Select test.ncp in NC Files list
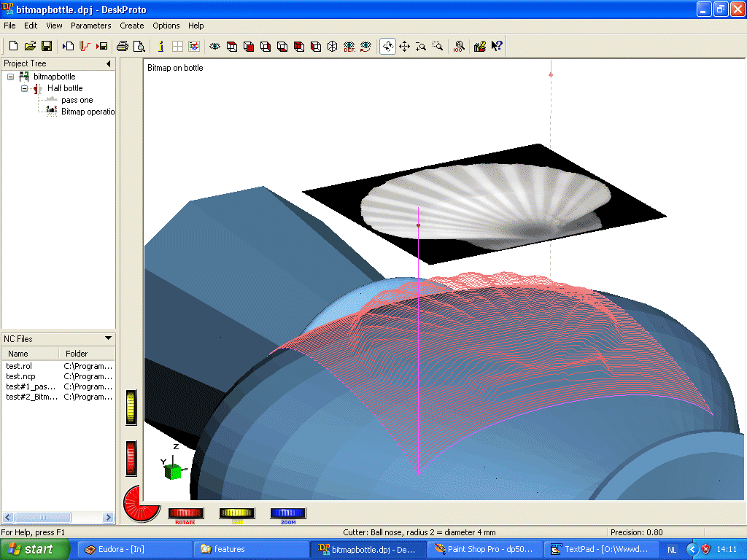747x560 pixels. pos(20,376)
